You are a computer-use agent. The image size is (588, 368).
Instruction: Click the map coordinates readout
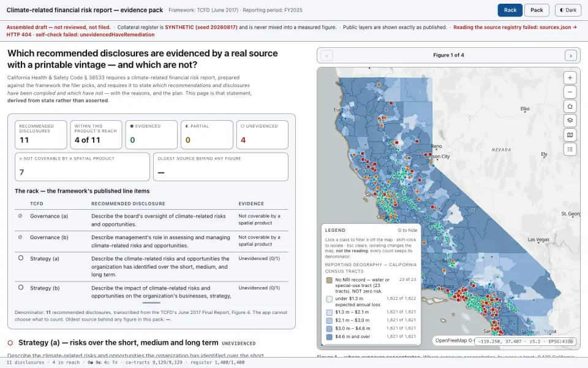[525, 342]
